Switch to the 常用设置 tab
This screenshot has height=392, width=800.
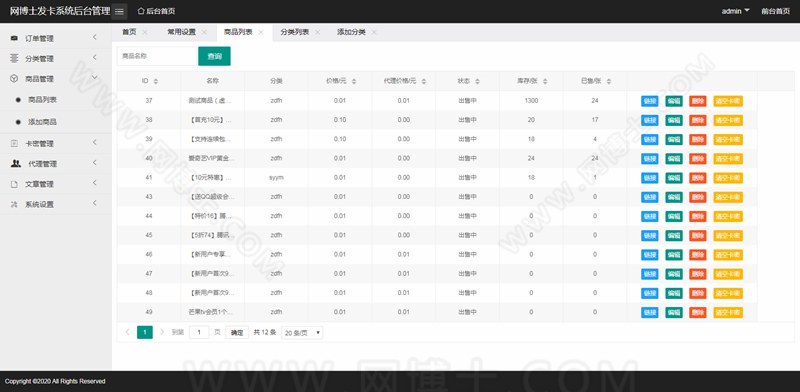pyautogui.click(x=182, y=32)
